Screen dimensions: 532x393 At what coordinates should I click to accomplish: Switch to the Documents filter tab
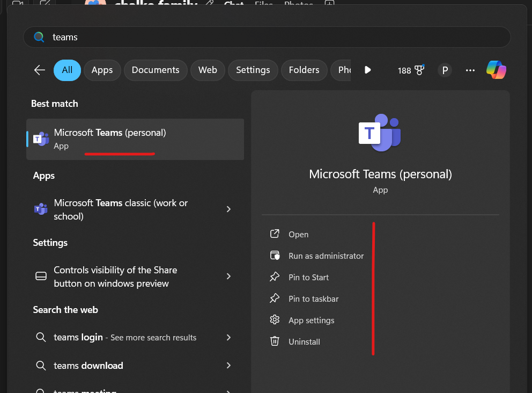156,70
